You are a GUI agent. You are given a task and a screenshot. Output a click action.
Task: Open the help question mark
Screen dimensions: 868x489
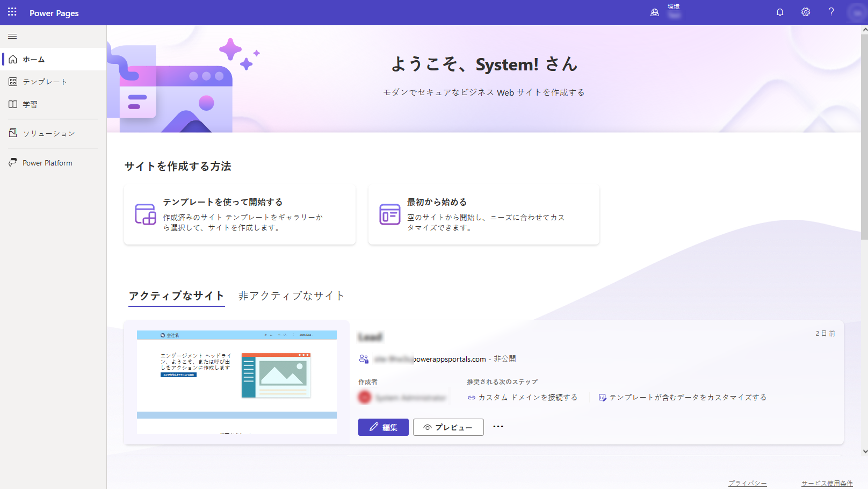(831, 12)
